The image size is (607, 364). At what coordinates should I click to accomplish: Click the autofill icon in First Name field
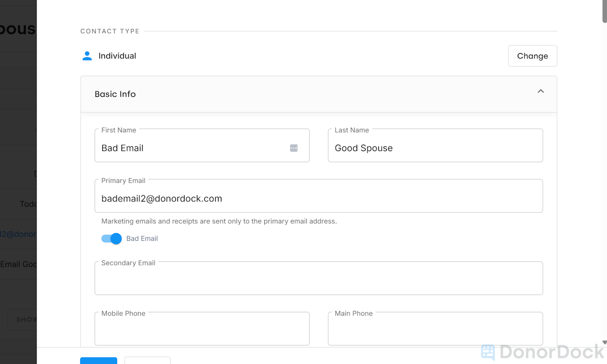pos(294,148)
